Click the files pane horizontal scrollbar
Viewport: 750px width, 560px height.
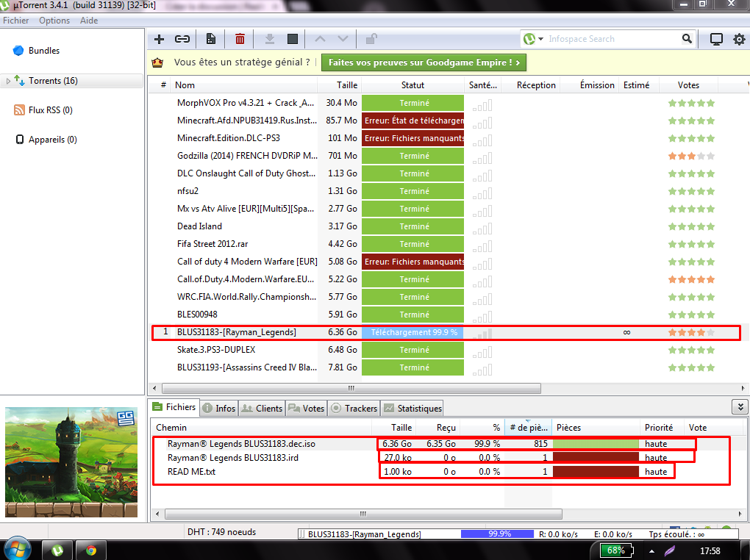click(x=363, y=514)
